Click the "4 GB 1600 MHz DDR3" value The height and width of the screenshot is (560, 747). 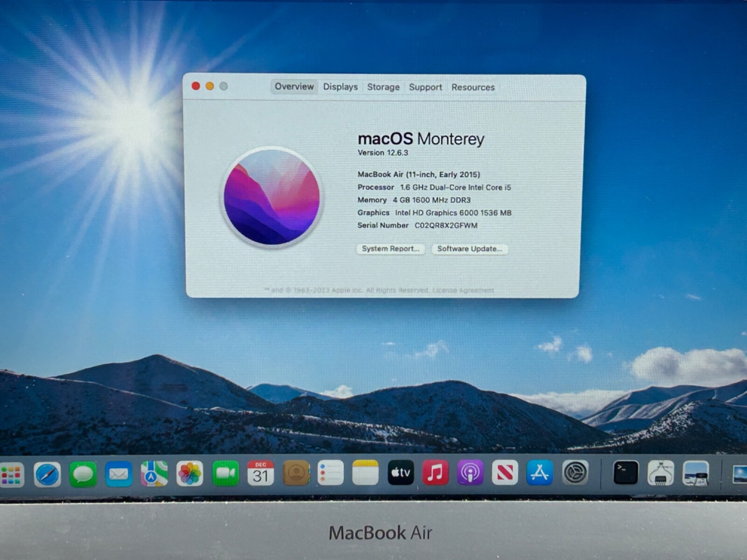(431, 200)
